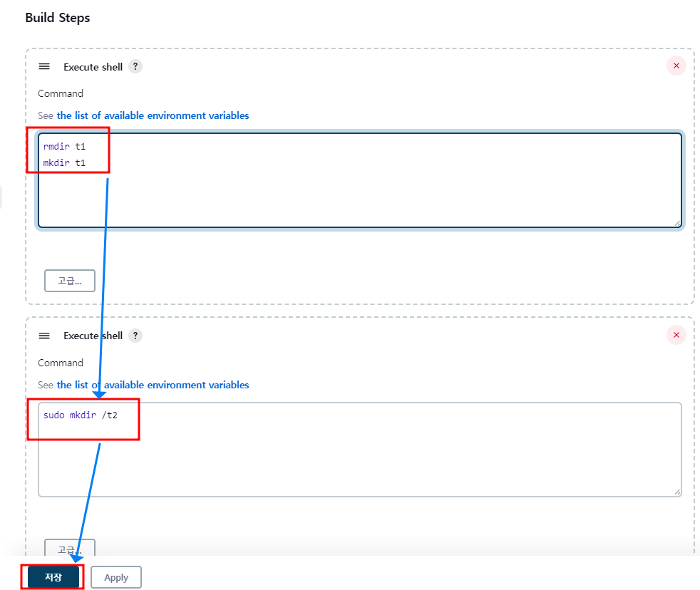Screen dimensions: 700x590
Task: Open environment variables link in second shell step
Action: coord(153,385)
